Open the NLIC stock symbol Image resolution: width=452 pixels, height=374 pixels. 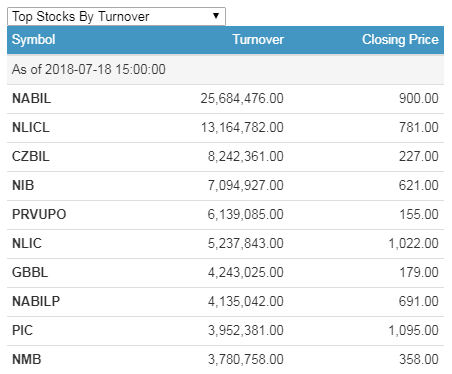point(27,244)
